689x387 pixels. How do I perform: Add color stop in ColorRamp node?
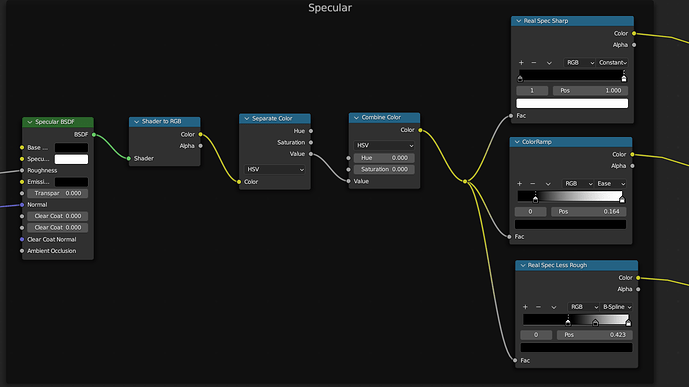click(519, 184)
